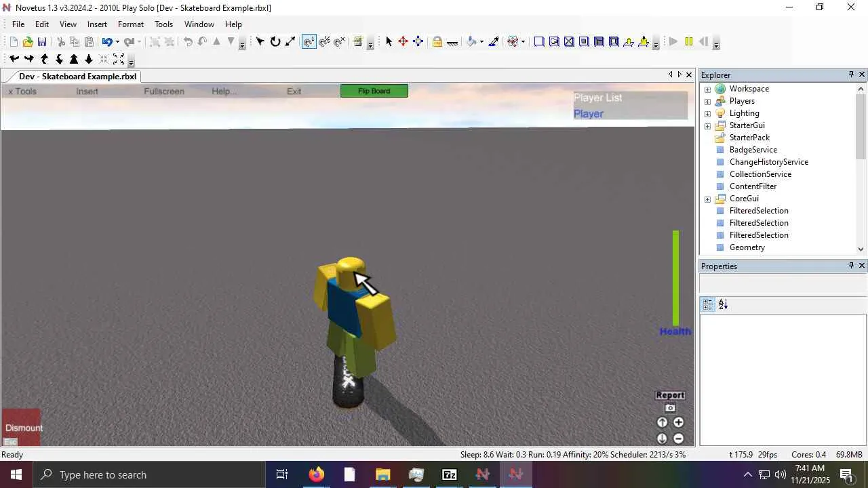This screenshot has width=868, height=488.
Task: Click the Windows search box
Action: [x=150, y=474]
